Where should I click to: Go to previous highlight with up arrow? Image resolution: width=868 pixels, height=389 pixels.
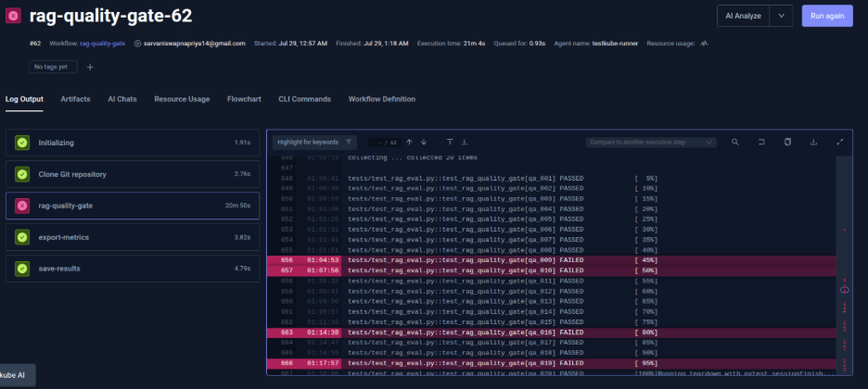pyautogui.click(x=410, y=142)
